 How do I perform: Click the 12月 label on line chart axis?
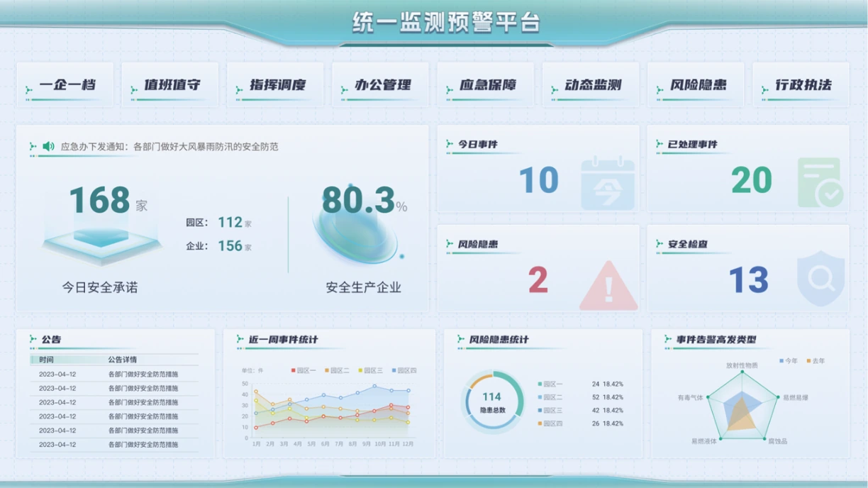coord(408,444)
